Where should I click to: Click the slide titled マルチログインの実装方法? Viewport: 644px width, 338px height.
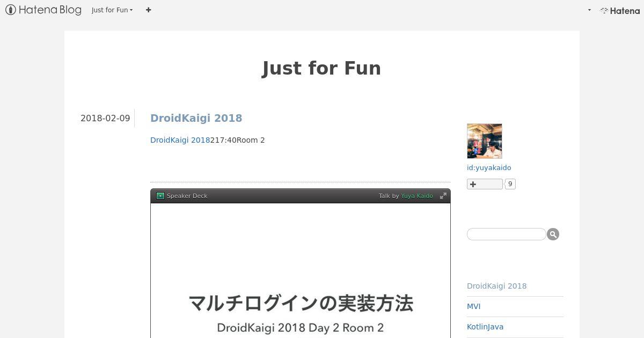(x=301, y=271)
